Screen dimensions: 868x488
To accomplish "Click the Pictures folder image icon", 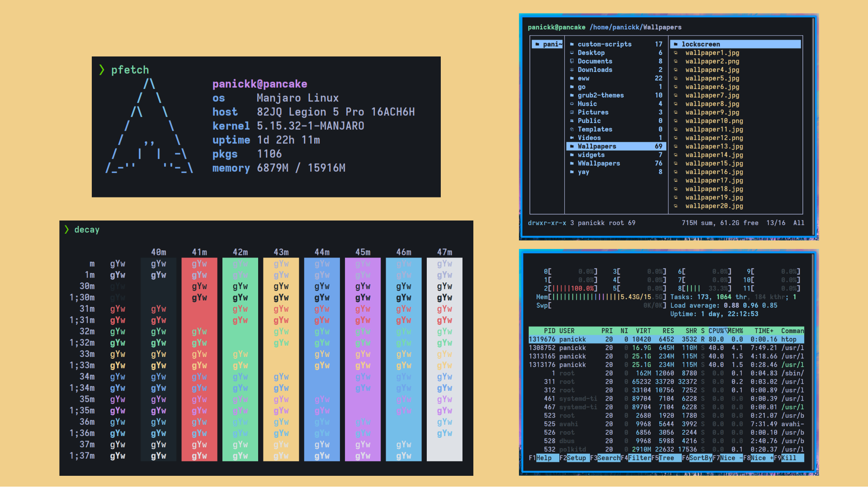I will pos(572,113).
